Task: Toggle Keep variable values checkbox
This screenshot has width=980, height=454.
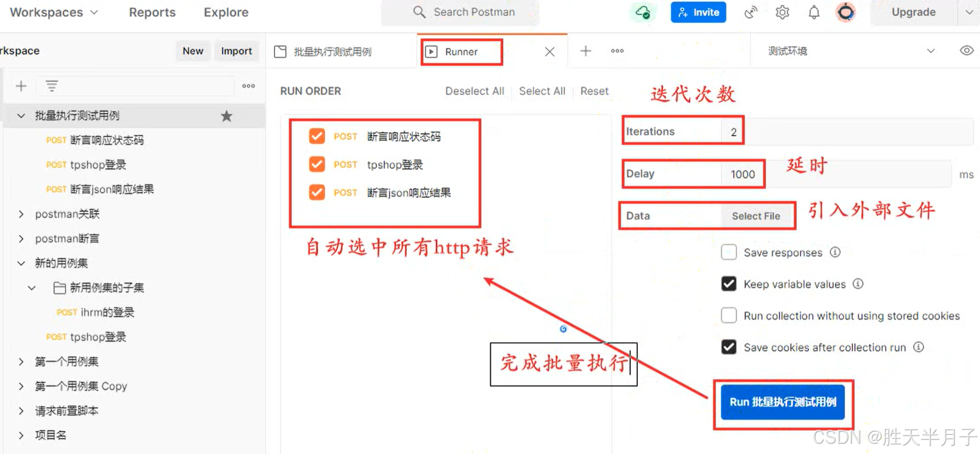Action: click(729, 284)
